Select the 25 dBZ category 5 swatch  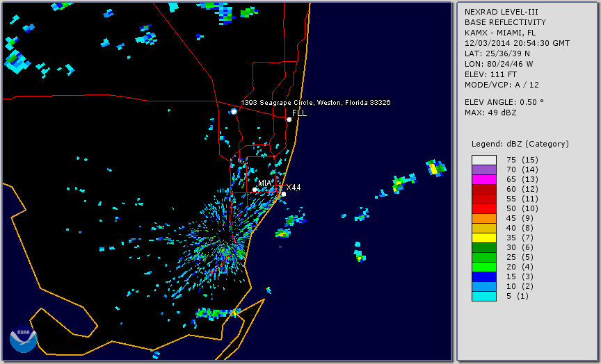point(484,257)
